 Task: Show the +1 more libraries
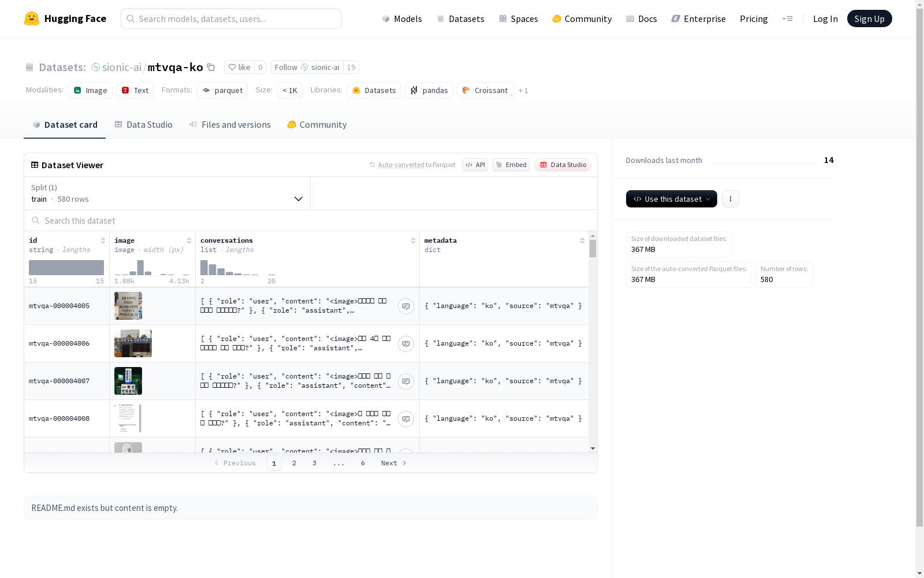click(x=523, y=90)
